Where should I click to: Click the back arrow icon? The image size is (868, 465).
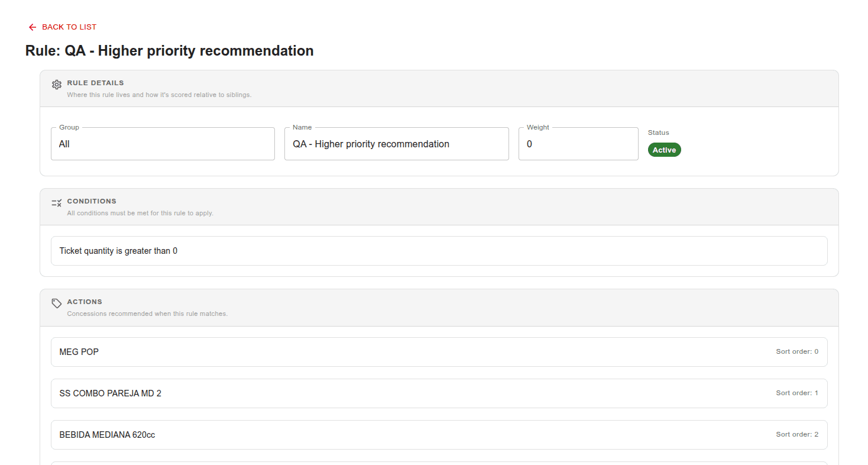click(33, 27)
